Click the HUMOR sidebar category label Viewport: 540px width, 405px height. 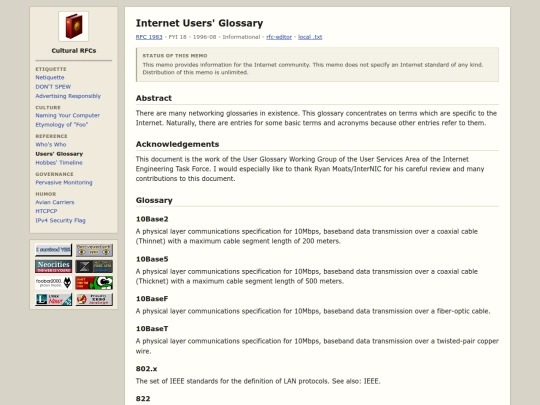click(x=45, y=194)
